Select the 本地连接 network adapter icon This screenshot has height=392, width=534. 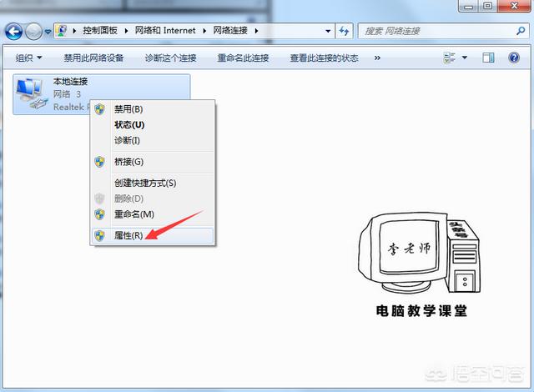point(32,93)
